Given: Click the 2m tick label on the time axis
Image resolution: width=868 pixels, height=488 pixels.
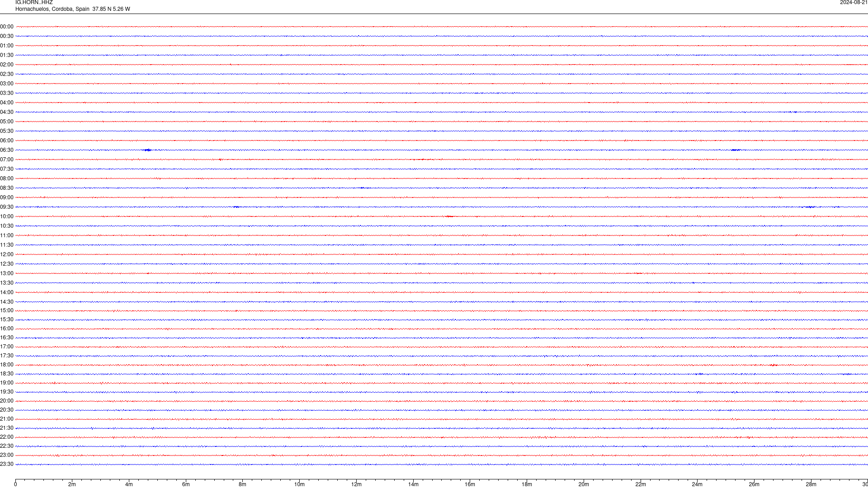Looking at the screenshot, I should (72, 484).
